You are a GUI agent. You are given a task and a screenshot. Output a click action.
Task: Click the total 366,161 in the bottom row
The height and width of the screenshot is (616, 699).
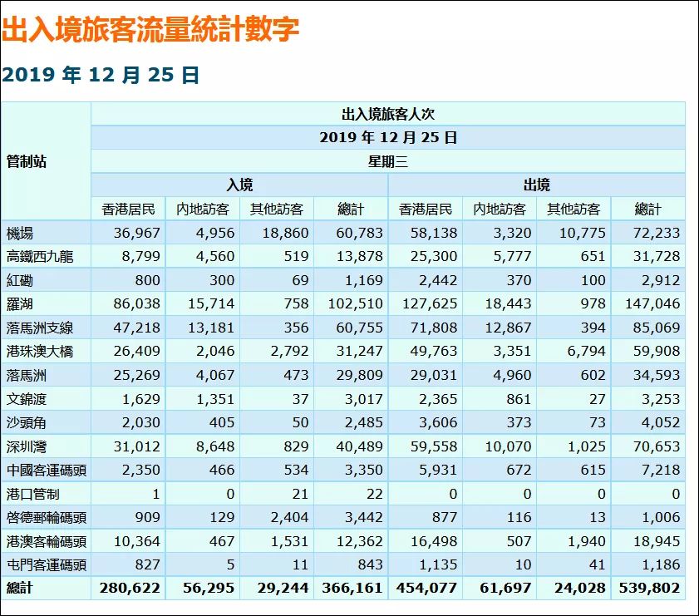click(352, 589)
